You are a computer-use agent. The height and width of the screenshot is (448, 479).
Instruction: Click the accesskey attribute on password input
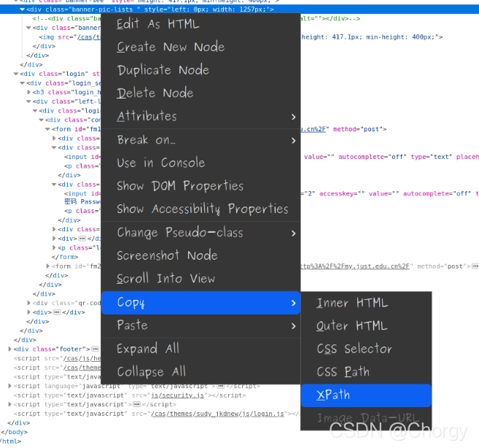click(x=342, y=193)
